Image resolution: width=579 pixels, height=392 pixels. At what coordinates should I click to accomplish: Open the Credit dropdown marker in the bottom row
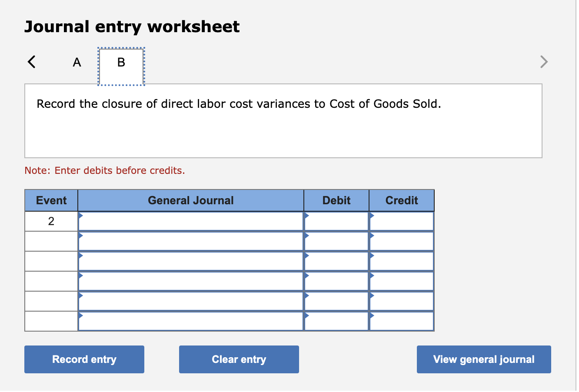[372, 315]
